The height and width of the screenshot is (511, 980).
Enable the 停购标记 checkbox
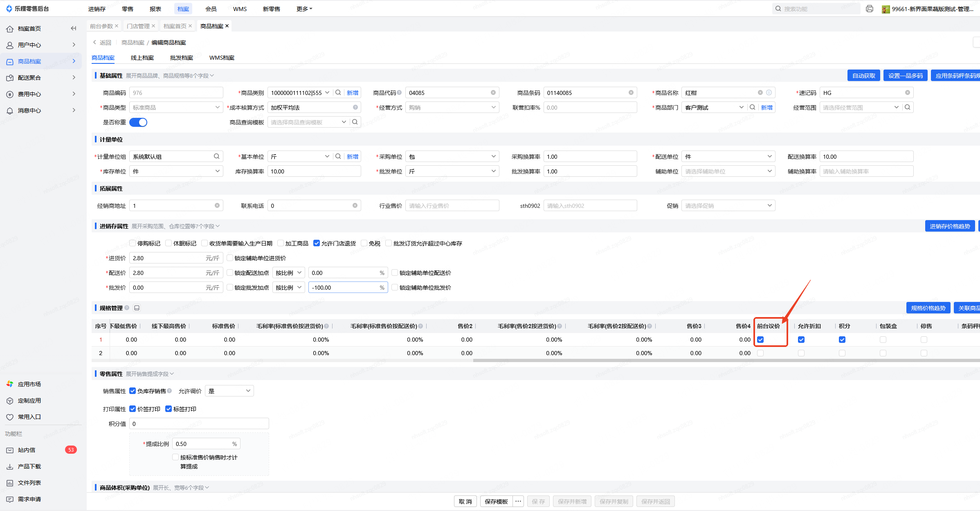(x=133, y=243)
